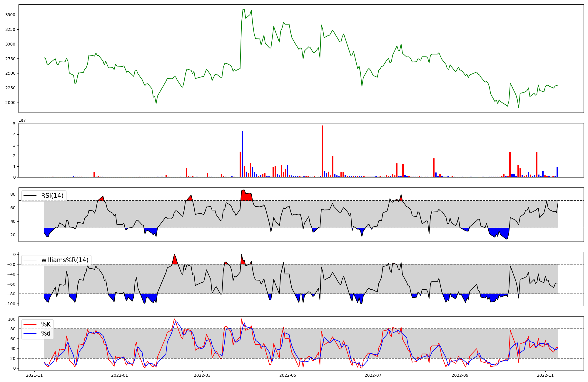Click the last blue volume bar at right
Viewport: 588px width, 382px height.
tap(557, 172)
